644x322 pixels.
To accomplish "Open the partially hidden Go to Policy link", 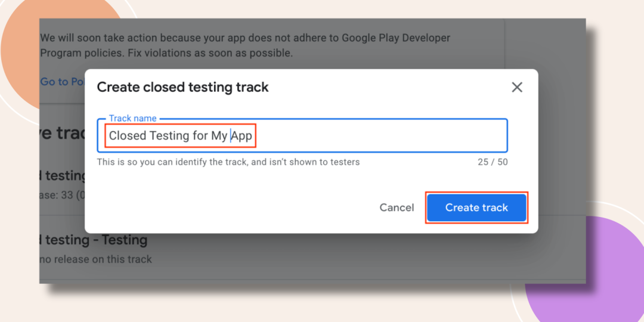I will pyautogui.click(x=62, y=82).
